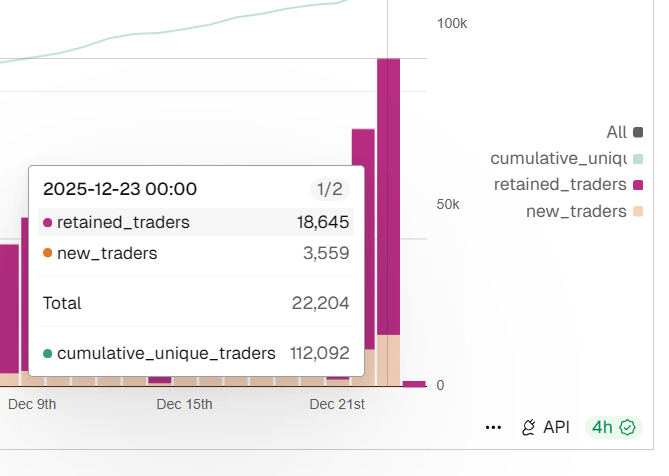Click the cumulative_unique_traders 112,092 tooltip row
669x476 pixels.
196,353
